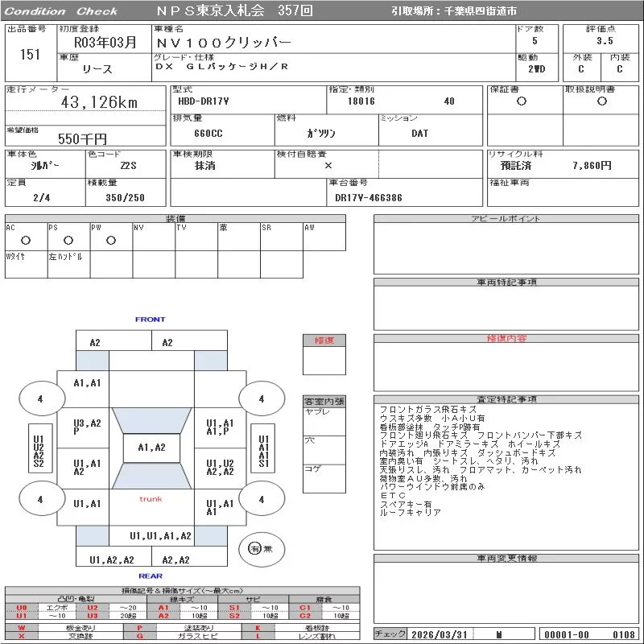This screenshot has width=644, height=644.
Task: Select the rear-right tire oval marked 4
Action: [x=262, y=499]
